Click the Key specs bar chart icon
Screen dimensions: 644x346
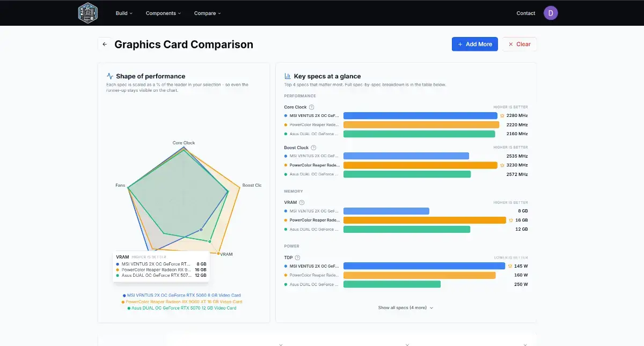pyautogui.click(x=288, y=76)
